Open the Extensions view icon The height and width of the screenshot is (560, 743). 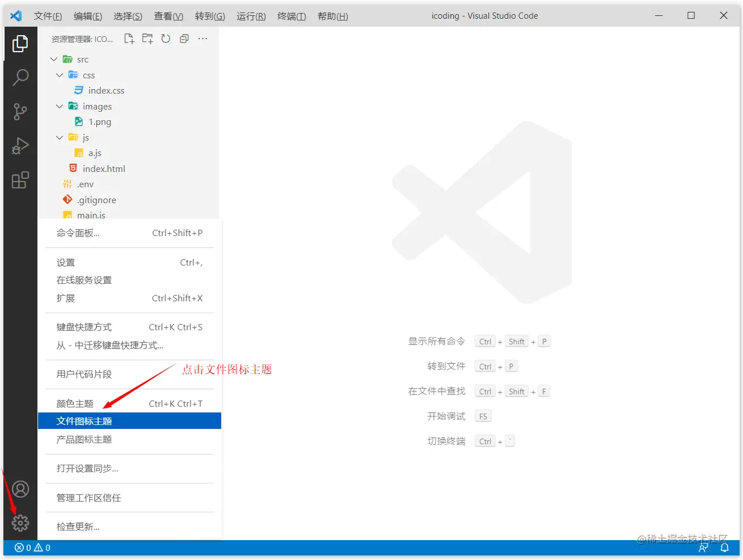(20, 180)
